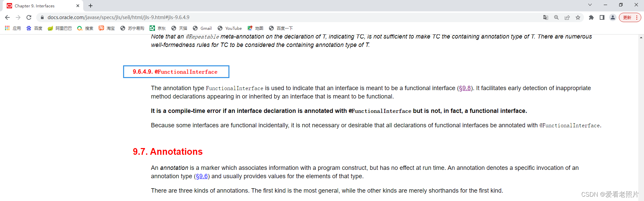This screenshot has height=201, width=644.
Task: Follow the §9.8 section link
Action: coord(465,88)
